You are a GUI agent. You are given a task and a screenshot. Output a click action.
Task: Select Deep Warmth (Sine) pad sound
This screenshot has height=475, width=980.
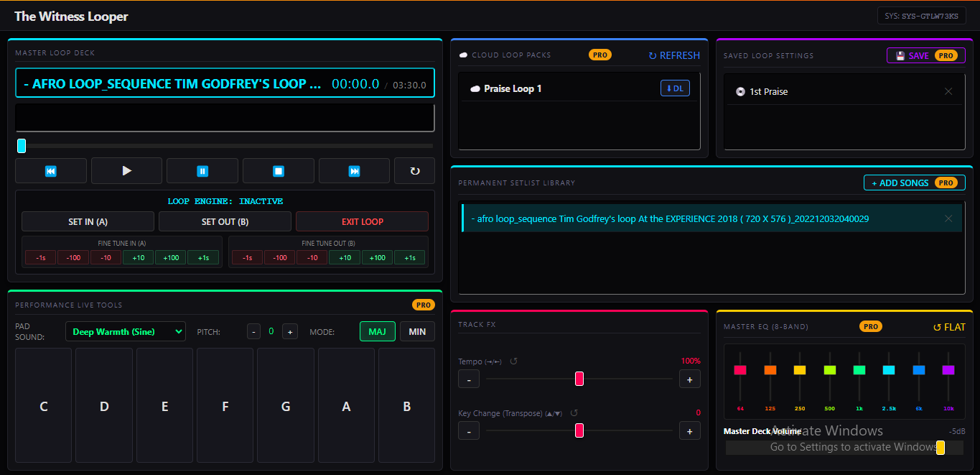(126, 331)
